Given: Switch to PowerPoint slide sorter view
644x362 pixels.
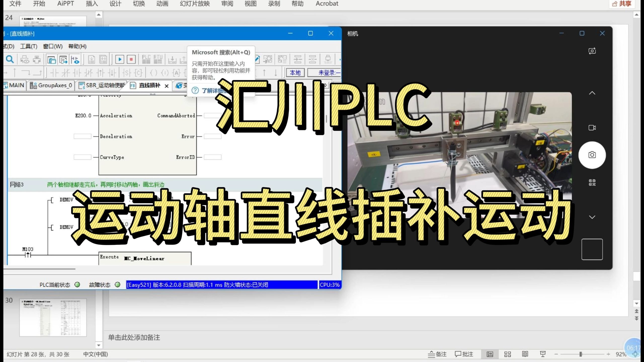Looking at the screenshot, I should pos(508,354).
